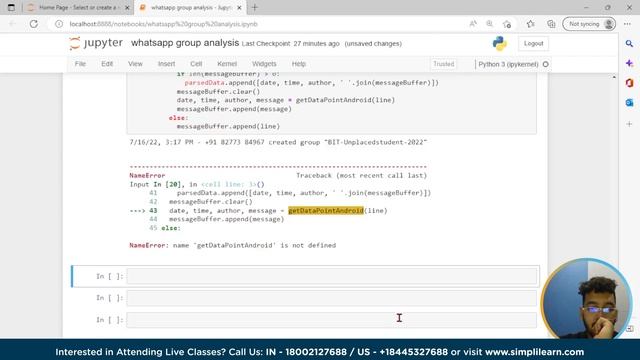Screen dimensions: 640x360
Task: Open the Help menu
Action: coord(298,64)
